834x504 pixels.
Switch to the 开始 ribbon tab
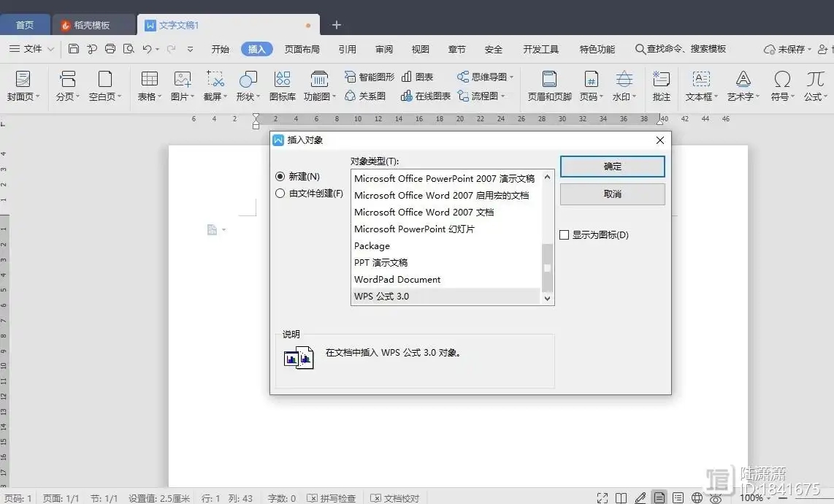pos(221,49)
